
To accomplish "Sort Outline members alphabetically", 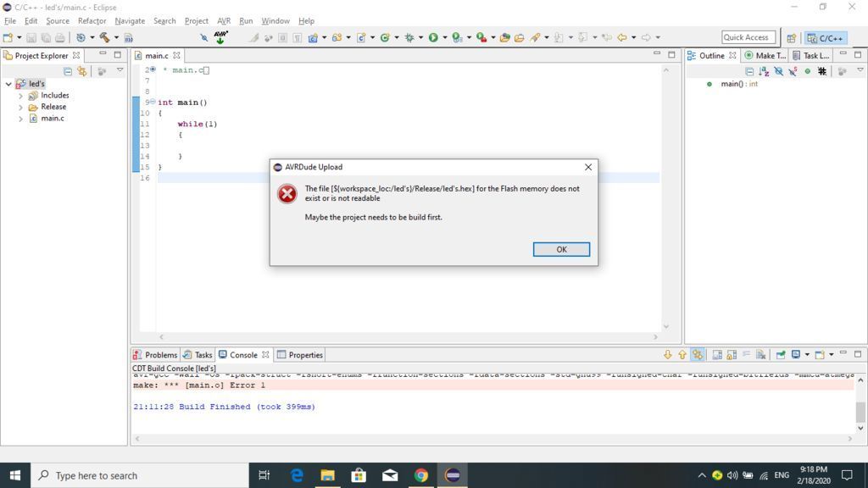I will [764, 72].
